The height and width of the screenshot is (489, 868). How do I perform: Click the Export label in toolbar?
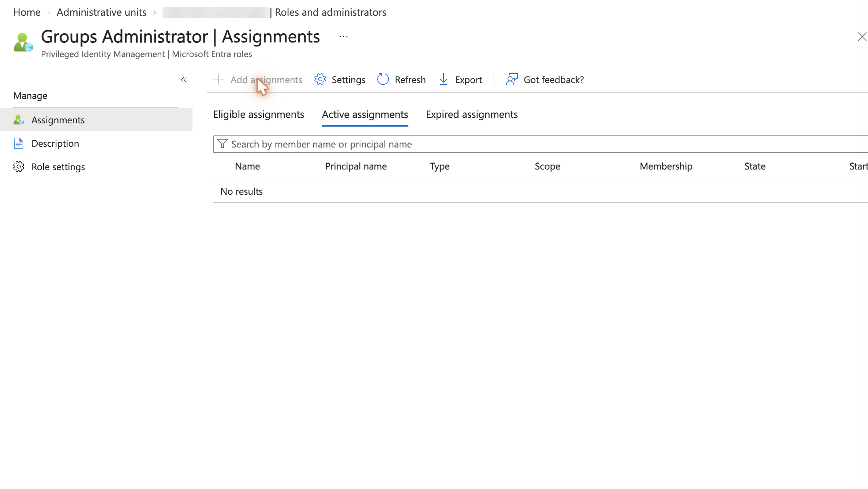[x=468, y=79]
